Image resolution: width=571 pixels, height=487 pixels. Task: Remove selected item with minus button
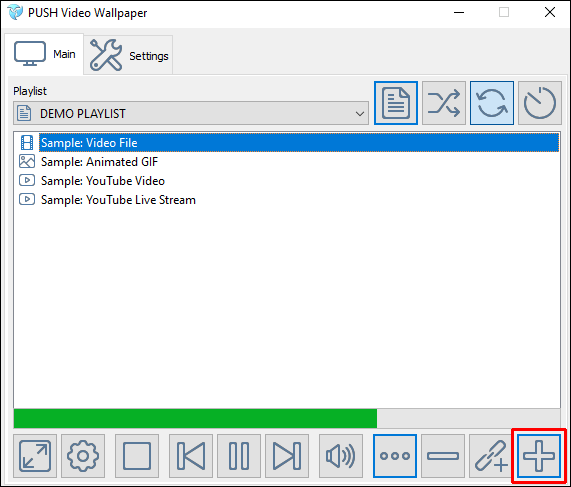[443, 456]
